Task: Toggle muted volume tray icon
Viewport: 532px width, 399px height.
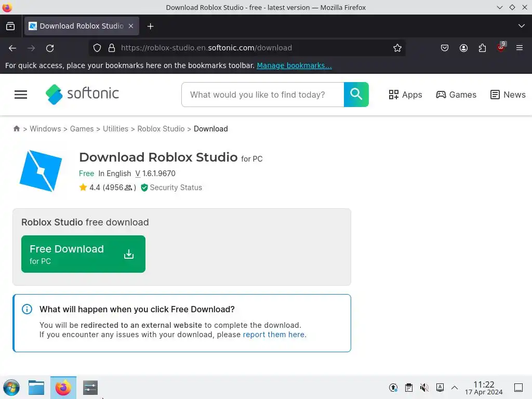Action: point(424,388)
